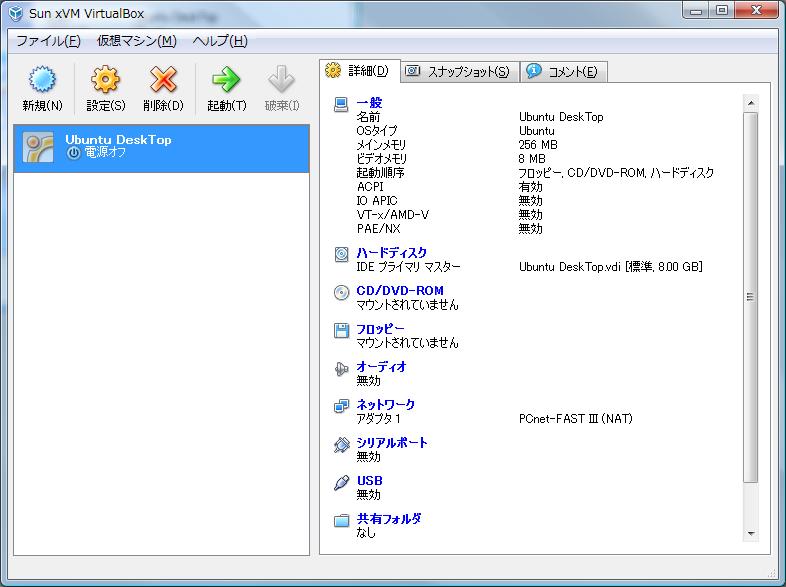
Task: Open the 仮想マシン(M) menu
Action: coord(136,41)
